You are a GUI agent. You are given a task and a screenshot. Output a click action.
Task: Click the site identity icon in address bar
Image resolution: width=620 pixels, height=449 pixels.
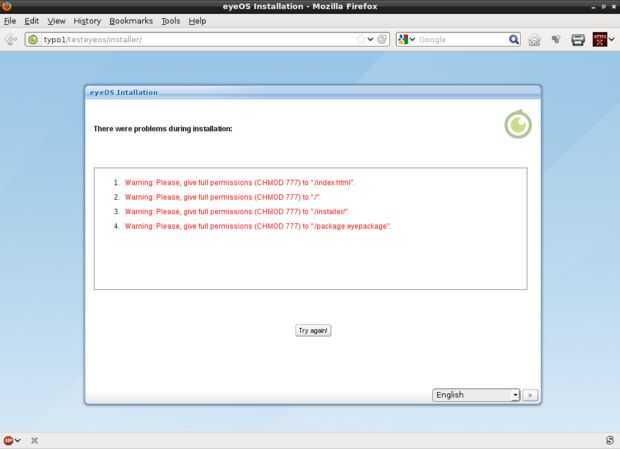coord(33,40)
